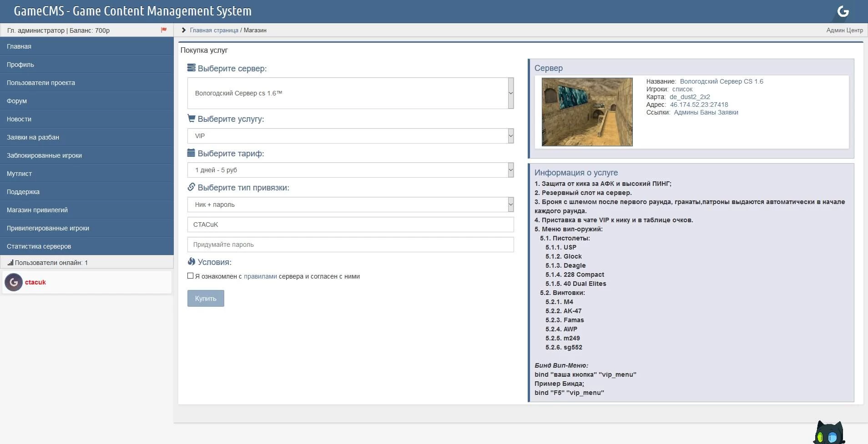Expand the VIP service dropdown
This screenshot has height=444, width=868.
pyautogui.click(x=350, y=136)
